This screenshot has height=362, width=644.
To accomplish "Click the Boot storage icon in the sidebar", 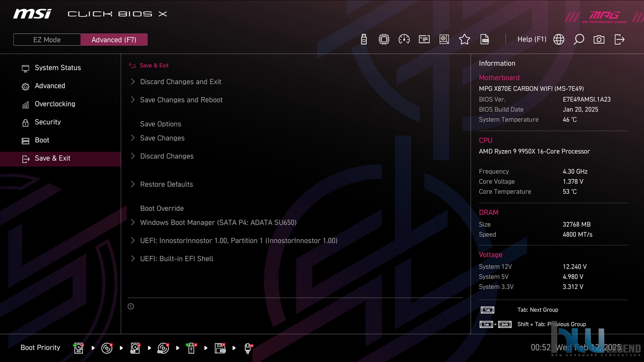I will click(25, 141).
